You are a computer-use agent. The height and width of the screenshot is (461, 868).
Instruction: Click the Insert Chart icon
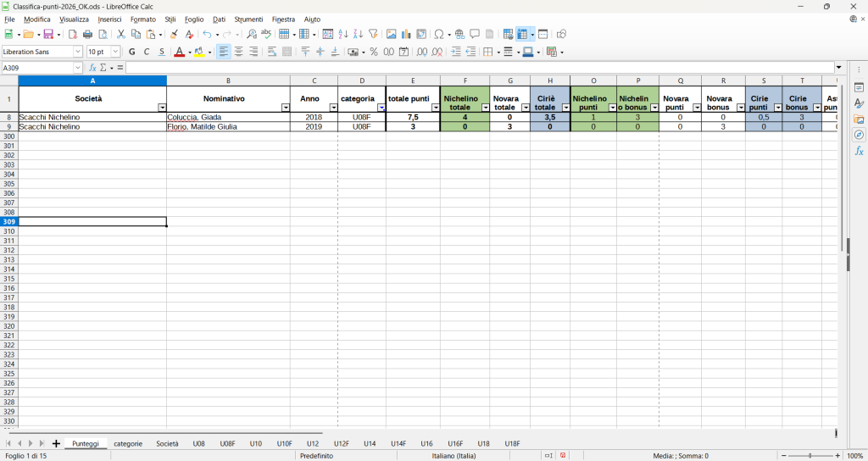coord(406,35)
